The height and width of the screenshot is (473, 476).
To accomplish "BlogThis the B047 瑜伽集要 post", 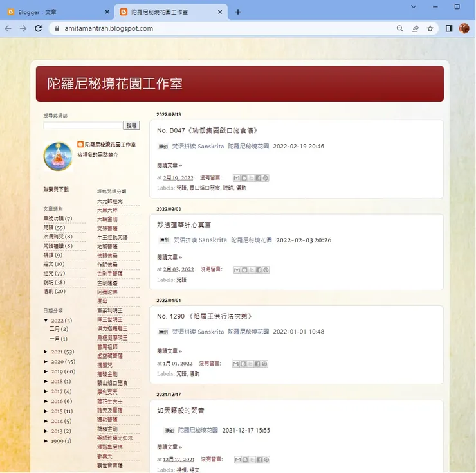I will tap(244, 178).
